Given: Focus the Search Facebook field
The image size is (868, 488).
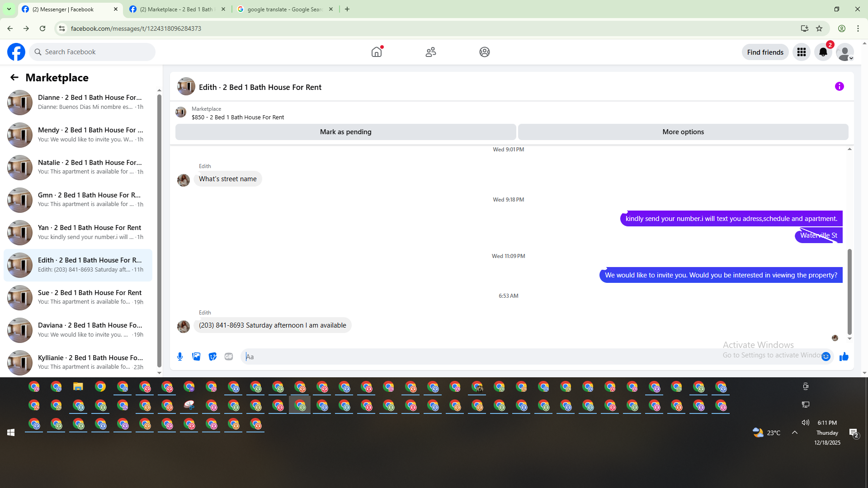Looking at the screenshot, I should tap(93, 52).
